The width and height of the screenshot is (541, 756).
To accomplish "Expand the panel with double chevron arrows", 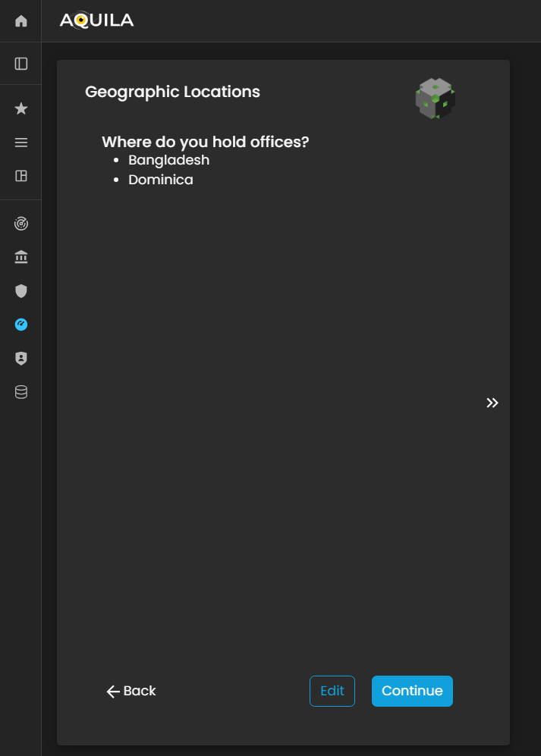I will [492, 403].
